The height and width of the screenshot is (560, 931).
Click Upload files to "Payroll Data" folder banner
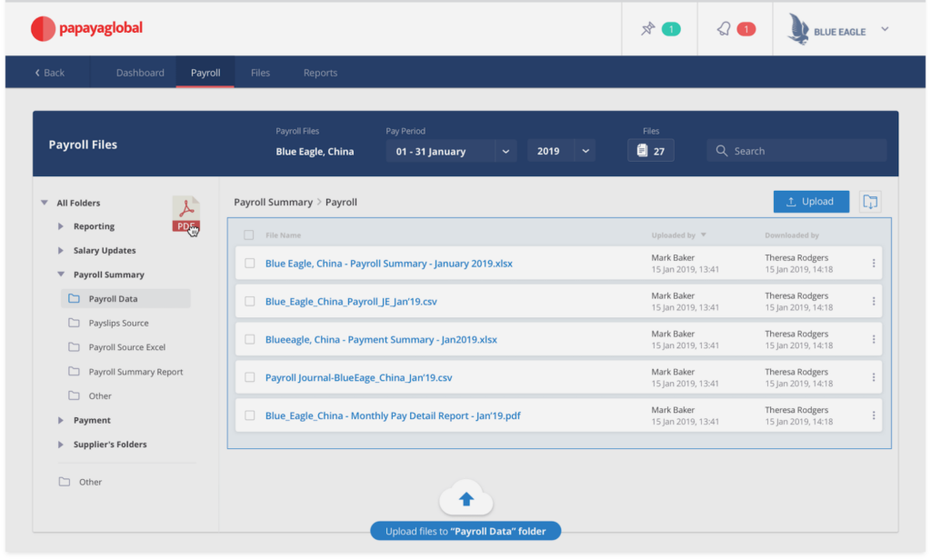[465, 531]
